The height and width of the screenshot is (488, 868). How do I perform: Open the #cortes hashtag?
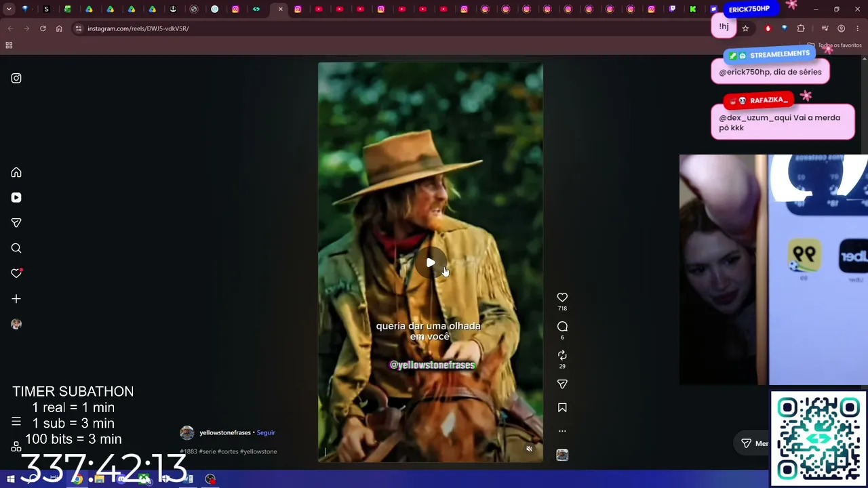tap(228, 451)
